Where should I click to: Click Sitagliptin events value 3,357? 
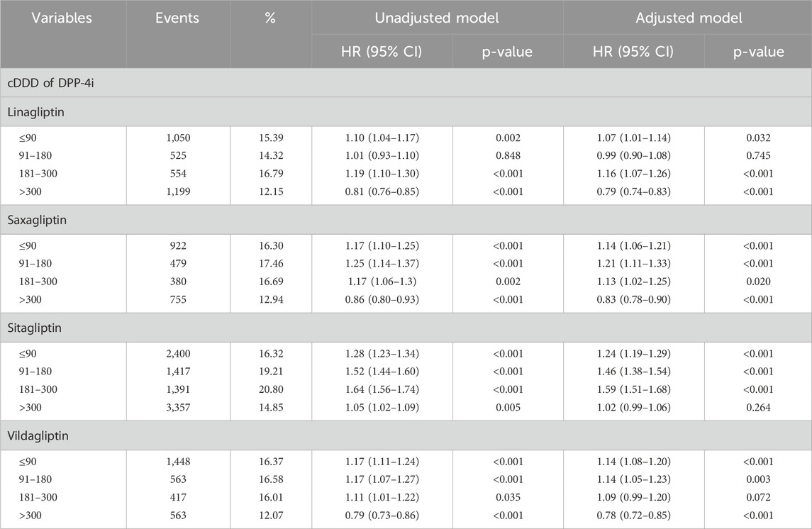pyautogui.click(x=178, y=408)
